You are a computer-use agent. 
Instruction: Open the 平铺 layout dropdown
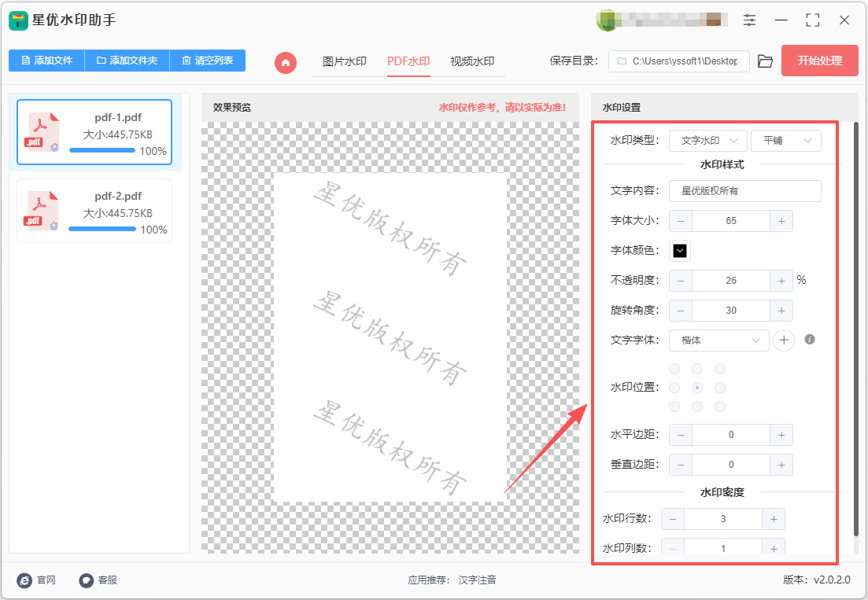(786, 141)
